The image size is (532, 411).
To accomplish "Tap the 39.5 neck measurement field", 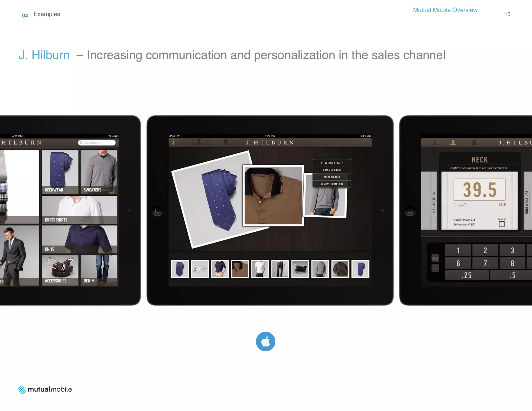I will (480, 189).
